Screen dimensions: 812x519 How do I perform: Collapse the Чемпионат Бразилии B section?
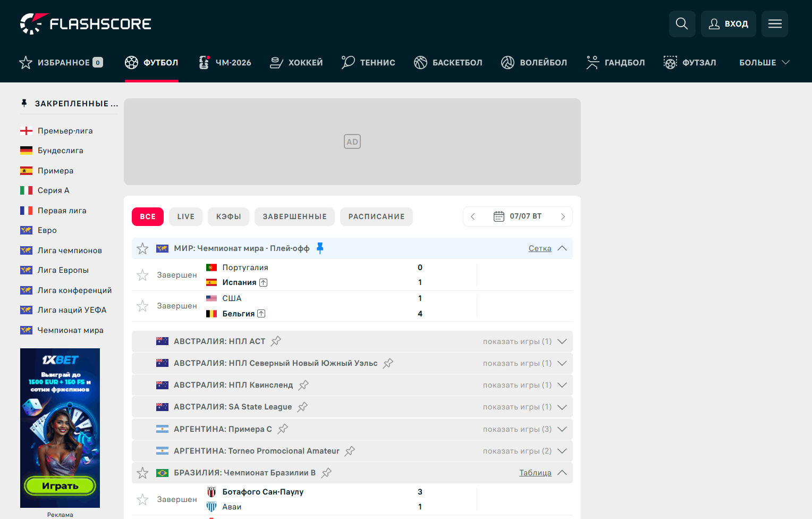pyautogui.click(x=562, y=473)
